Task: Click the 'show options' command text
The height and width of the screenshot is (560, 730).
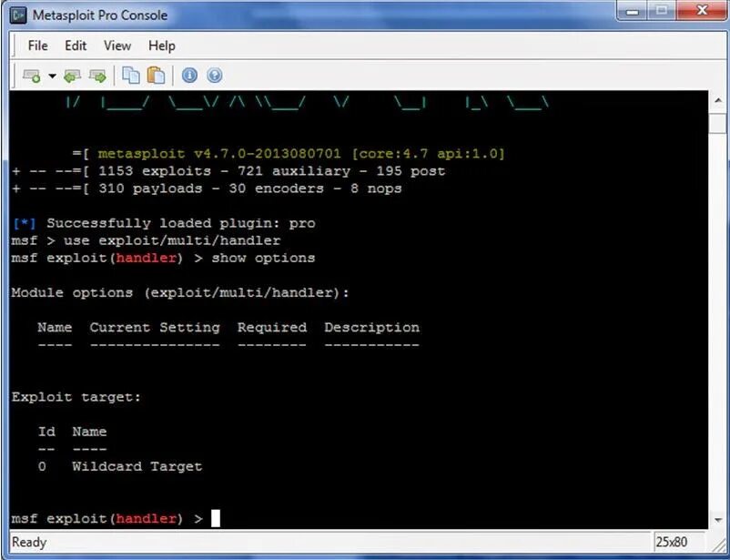Action: point(263,258)
